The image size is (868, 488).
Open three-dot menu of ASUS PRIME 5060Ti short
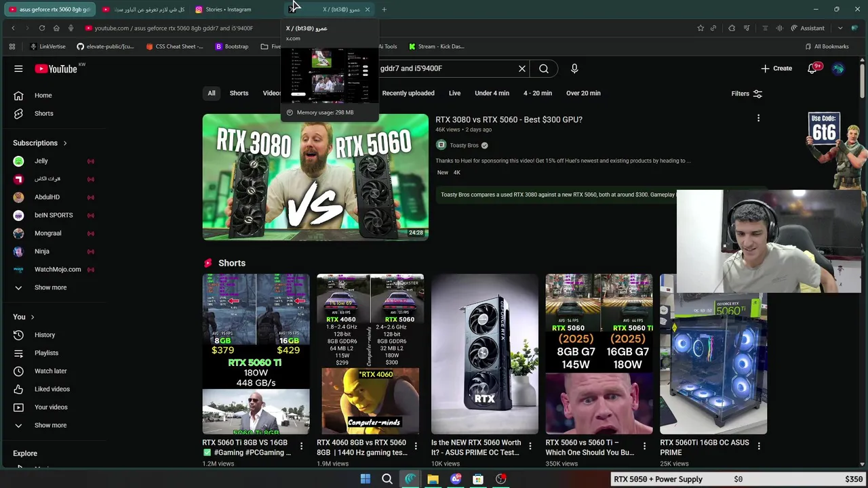tap(759, 446)
